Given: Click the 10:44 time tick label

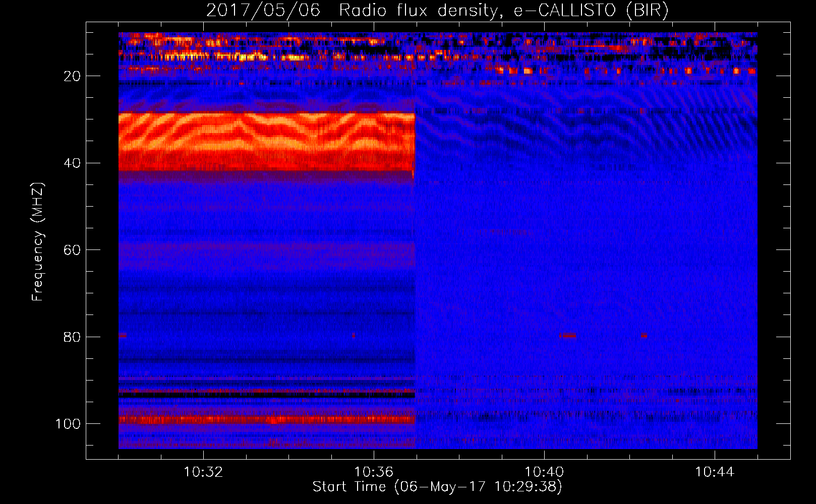Looking at the screenshot, I should tap(715, 472).
